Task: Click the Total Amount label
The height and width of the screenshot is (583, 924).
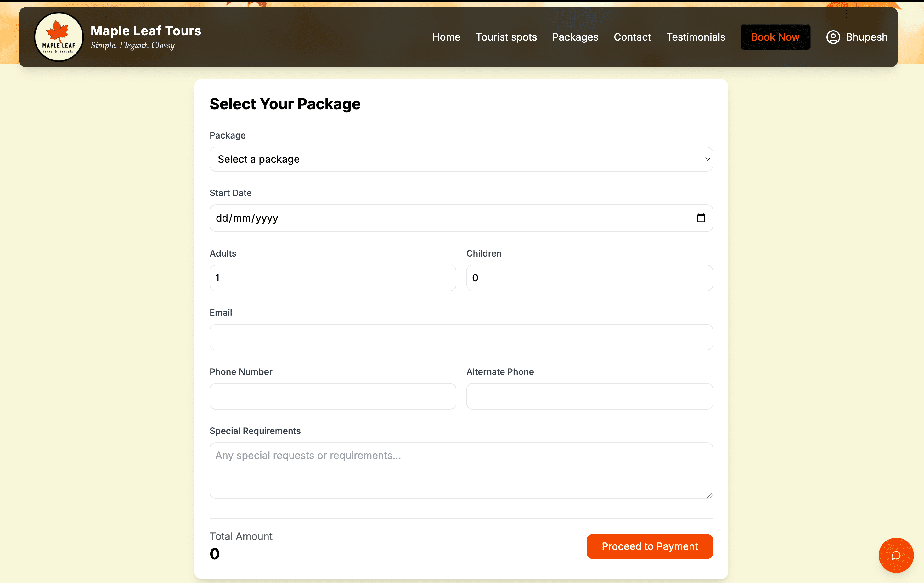Action: tap(241, 536)
